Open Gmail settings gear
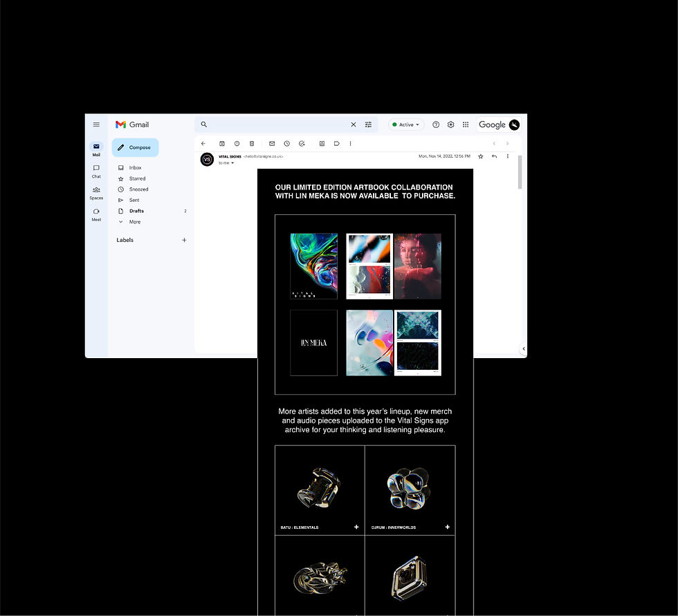678x616 pixels. 450,124
